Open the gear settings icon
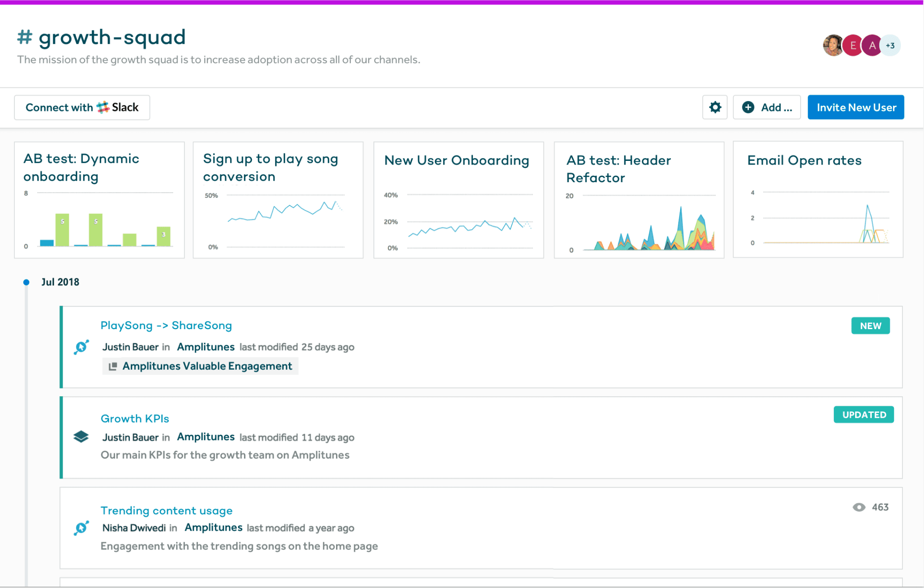The height and width of the screenshot is (588, 924). point(715,107)
